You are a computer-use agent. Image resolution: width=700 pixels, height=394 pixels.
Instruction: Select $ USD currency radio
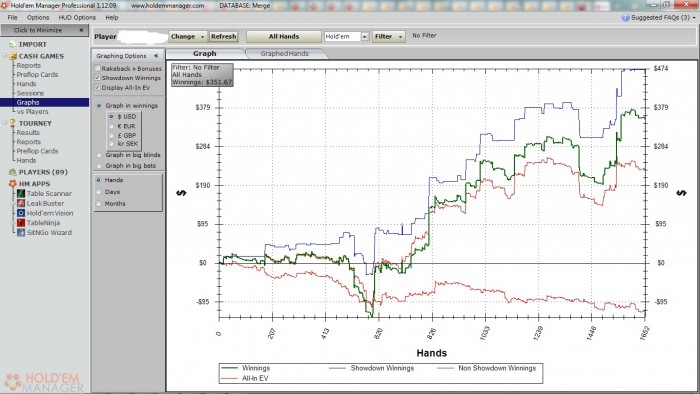[x=111, y=116]
